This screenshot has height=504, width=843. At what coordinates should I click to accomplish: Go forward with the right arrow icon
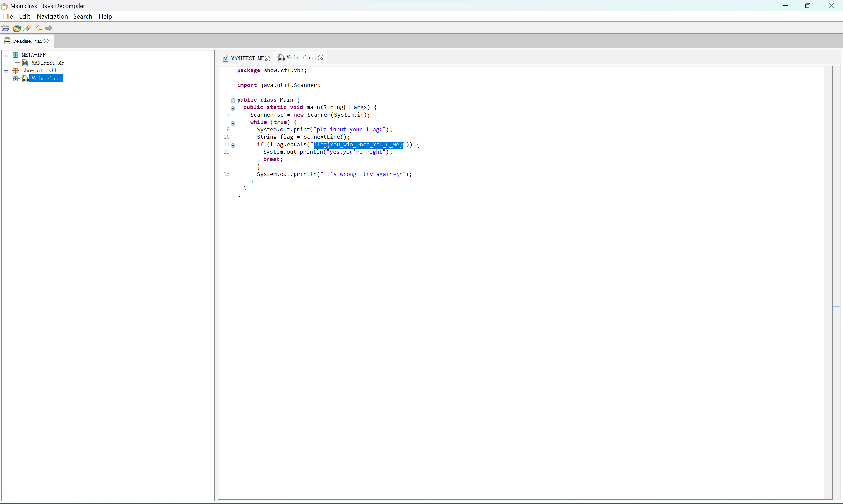click(49, 28)
